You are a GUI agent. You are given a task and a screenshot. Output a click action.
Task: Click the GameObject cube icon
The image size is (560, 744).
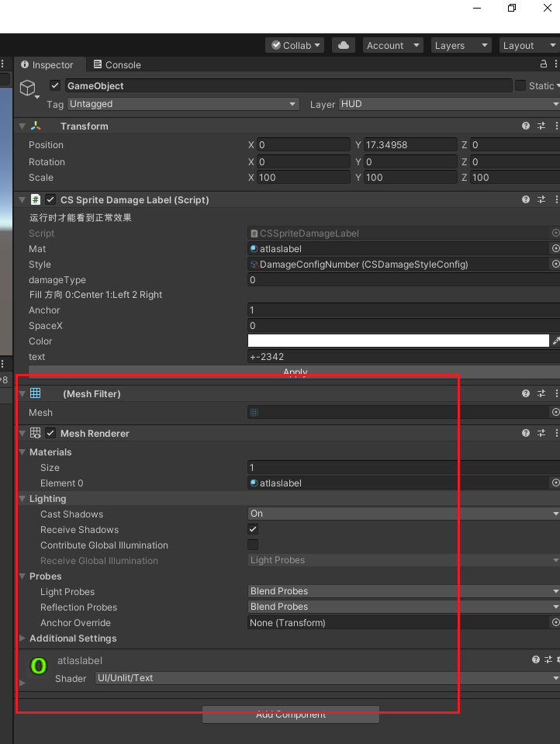click(28, 87)
